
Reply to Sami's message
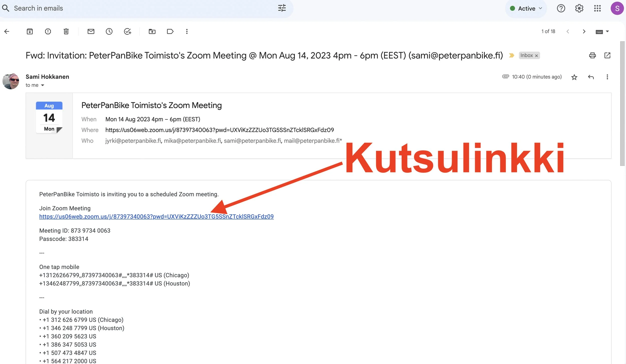tap(591, 77)
